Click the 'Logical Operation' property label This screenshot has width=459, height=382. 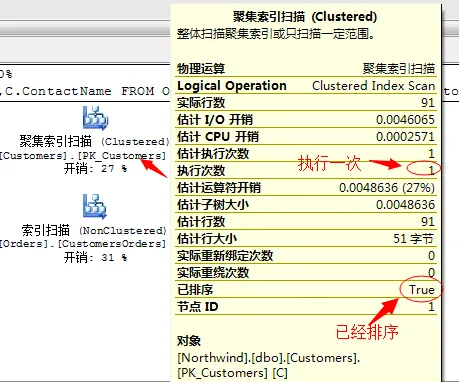(x=232, y=86)
